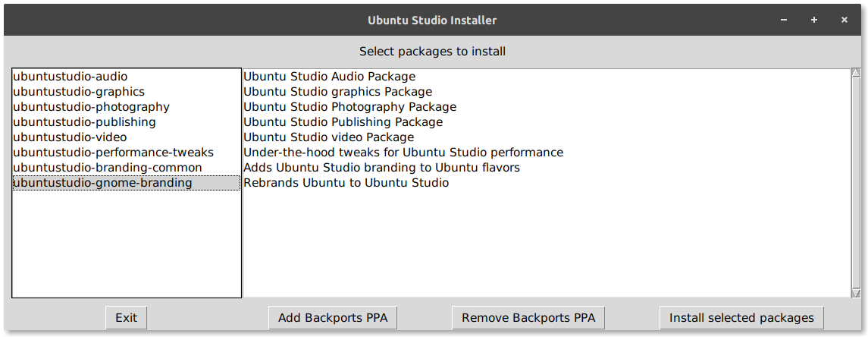This screenshot has height=337, width=868.
Task: Click 'Rebrands Ubuntu to Ubuntu Studio' description
Action: point(346,183)
